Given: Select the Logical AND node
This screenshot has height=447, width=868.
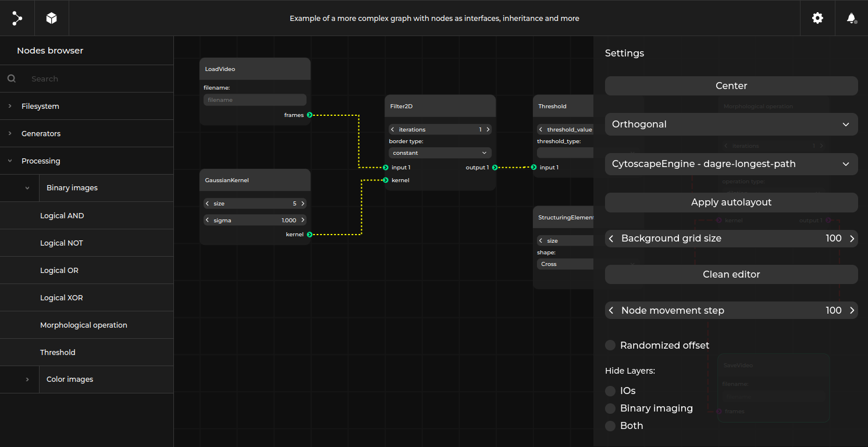Looking at the screenshot, I should pos(87,216).
